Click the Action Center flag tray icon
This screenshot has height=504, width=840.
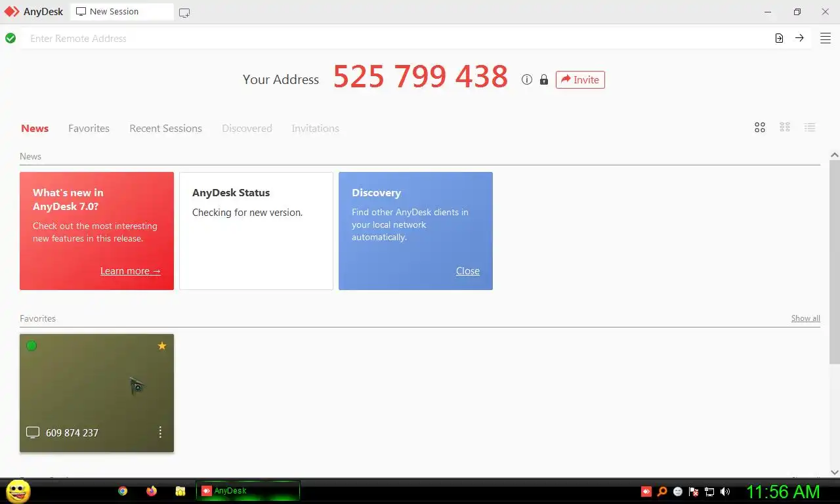pyautogui.click(x=694, y=491)
